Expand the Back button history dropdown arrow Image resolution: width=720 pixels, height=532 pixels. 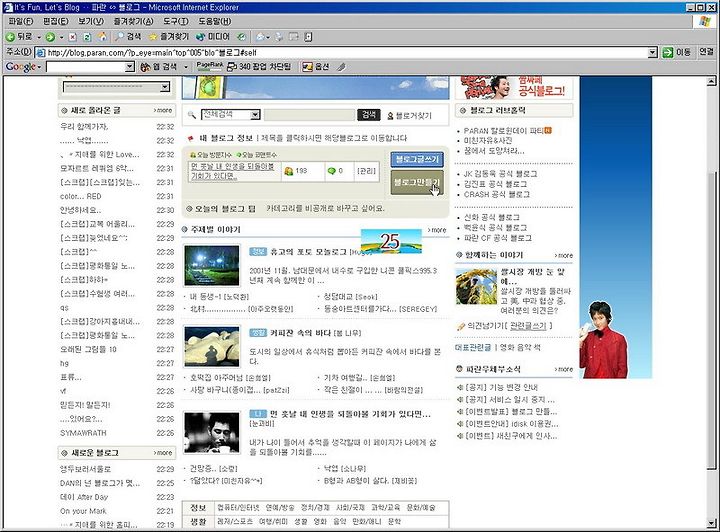39,37
